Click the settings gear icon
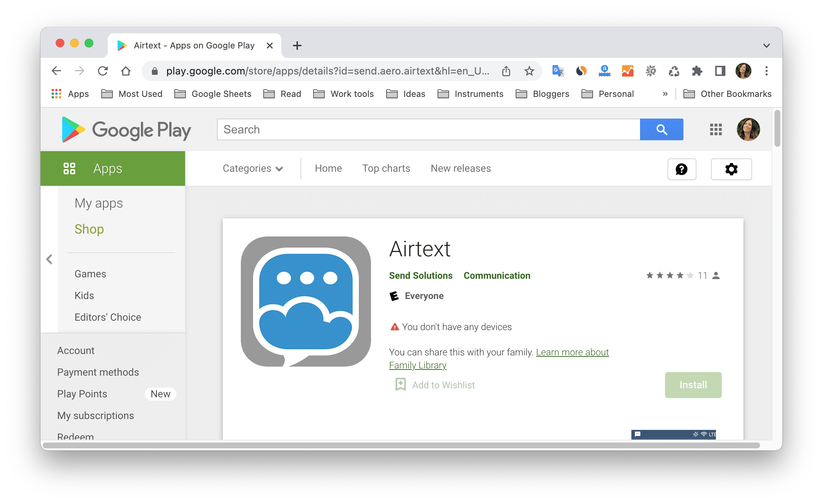This screenshot has height=504, width=823. click(731, 169)
